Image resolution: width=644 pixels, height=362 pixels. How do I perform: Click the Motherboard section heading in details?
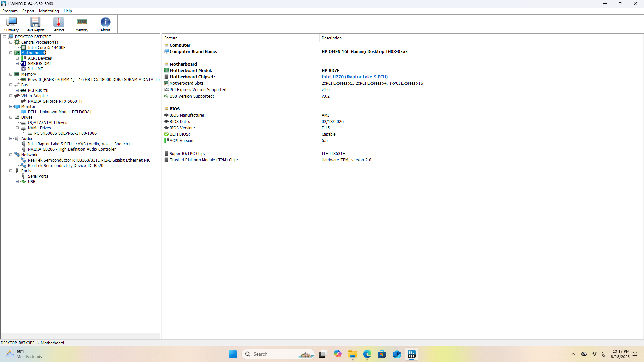[183, 64]
